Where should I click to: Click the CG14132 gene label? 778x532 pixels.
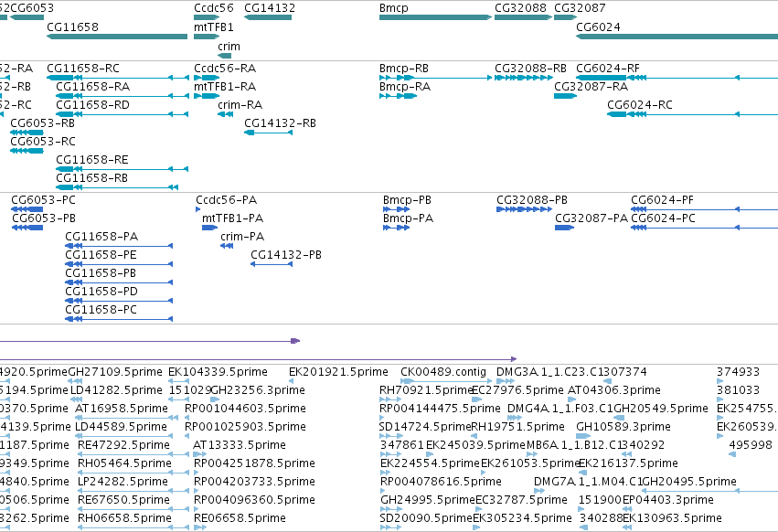270,8
